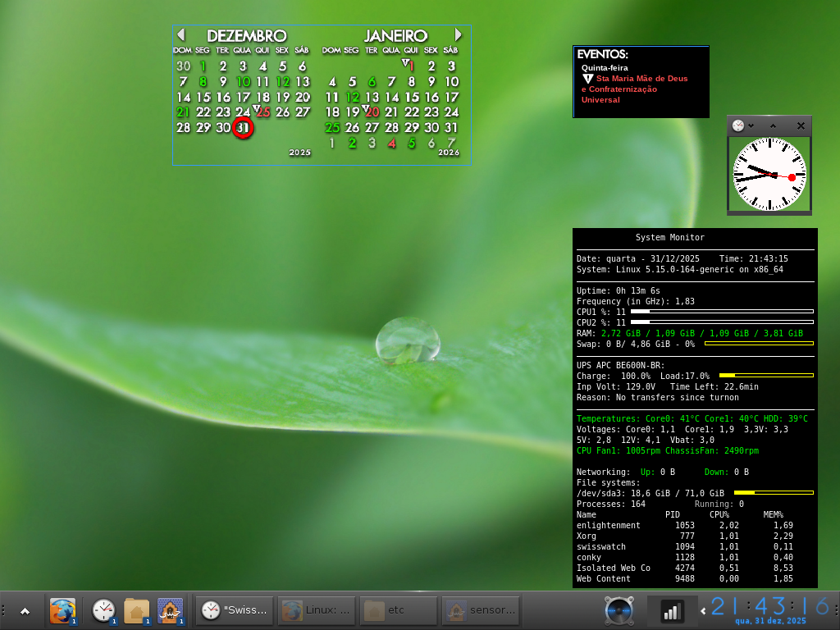Screen dimensions: 840x630
Task: Go to previous month in calendar
Action: click(181, 35)
